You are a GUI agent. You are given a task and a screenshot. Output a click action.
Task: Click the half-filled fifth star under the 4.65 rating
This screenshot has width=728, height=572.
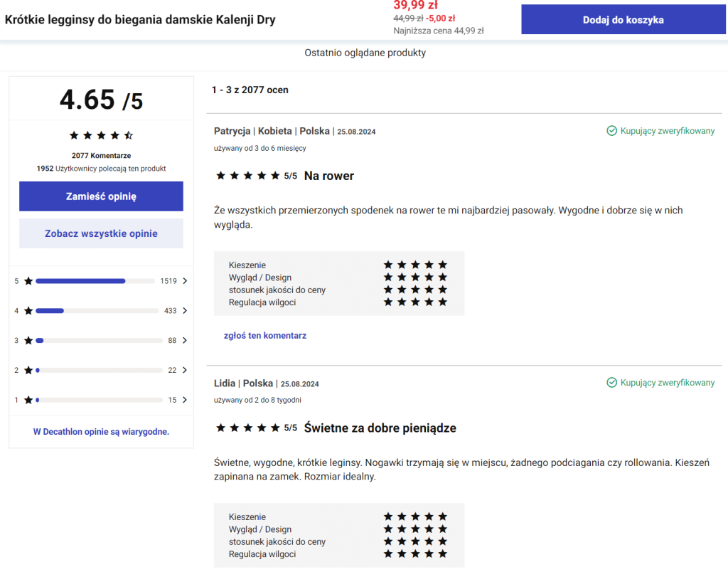tap(129, 134)
